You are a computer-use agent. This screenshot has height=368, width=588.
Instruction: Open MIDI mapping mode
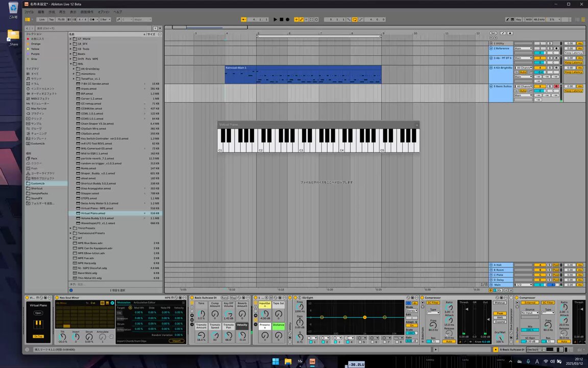tap(529, 19)
